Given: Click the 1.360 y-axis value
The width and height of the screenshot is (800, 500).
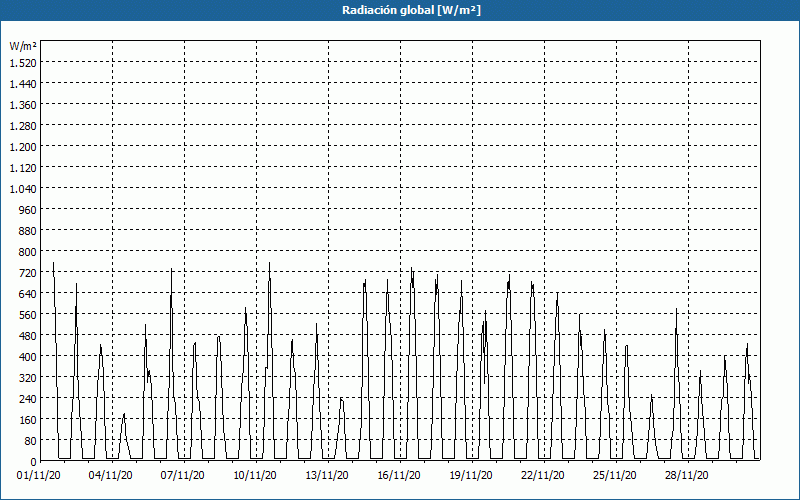Looking at the screenshot, I should coord(23,105).
